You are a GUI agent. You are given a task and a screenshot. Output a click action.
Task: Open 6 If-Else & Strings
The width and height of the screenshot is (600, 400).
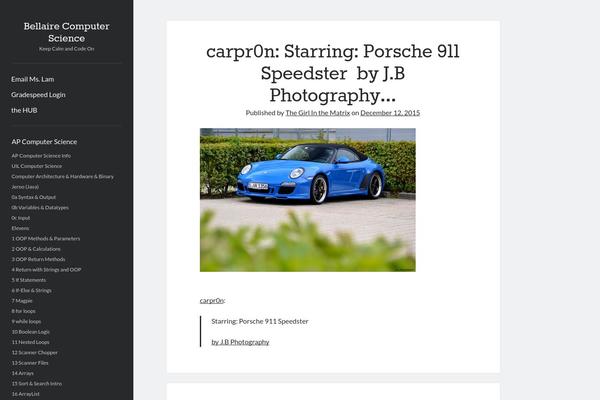[x=31, y=290]
